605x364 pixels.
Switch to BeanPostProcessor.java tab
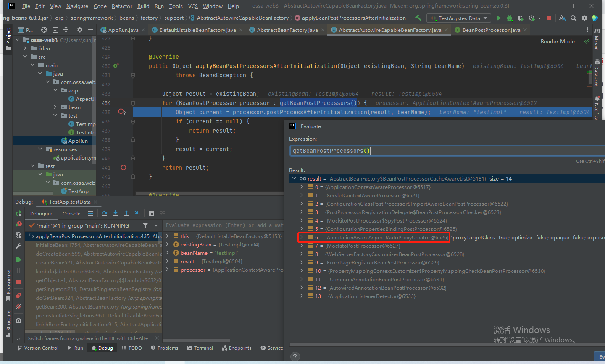[491, 30]
